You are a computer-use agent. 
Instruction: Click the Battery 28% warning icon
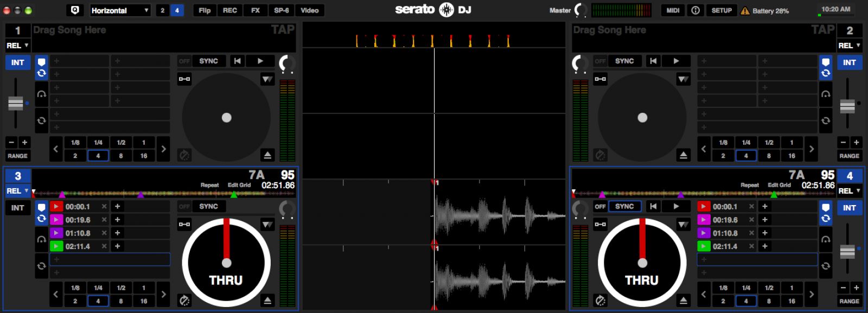[x=745, y=11]
